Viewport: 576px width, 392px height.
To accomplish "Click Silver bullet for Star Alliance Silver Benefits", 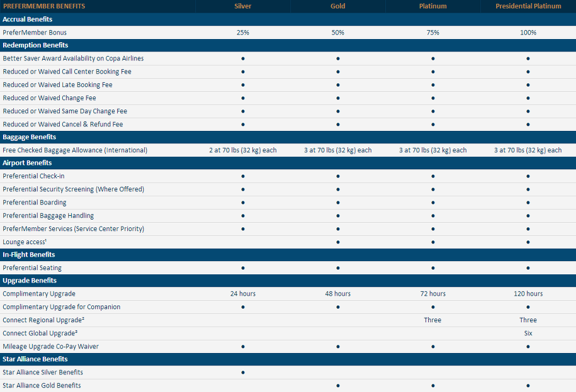I will pyautogui.click(x=243, y=372).
